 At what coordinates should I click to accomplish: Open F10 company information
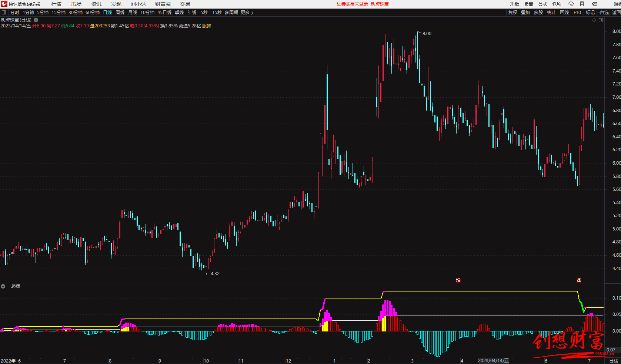577,13
